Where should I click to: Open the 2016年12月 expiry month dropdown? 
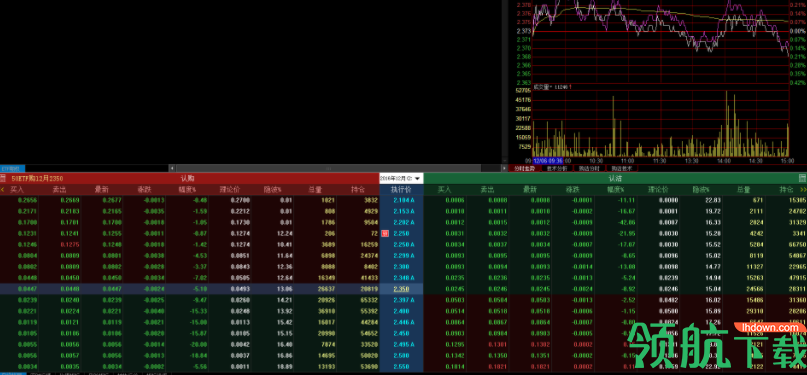click(400, 178)
